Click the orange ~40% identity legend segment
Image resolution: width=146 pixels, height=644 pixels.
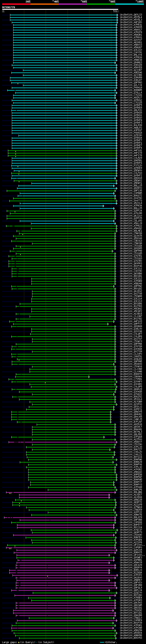(45, 4)
